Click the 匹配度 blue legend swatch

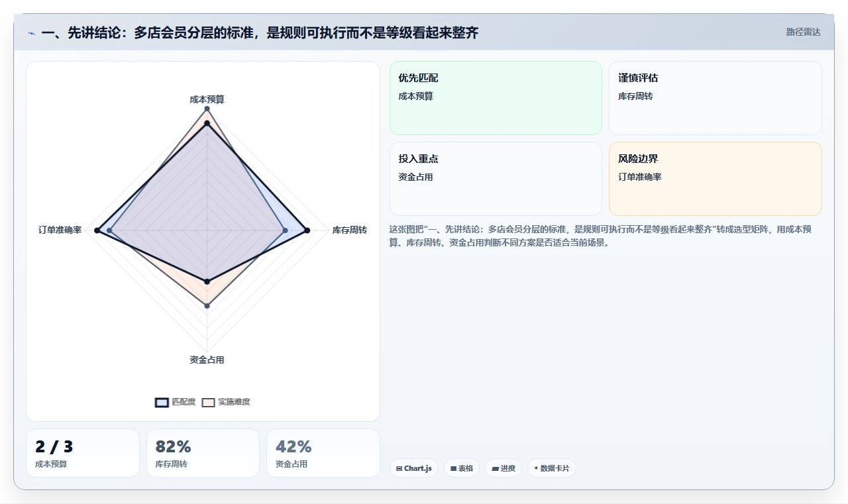(x=162, y=403)
